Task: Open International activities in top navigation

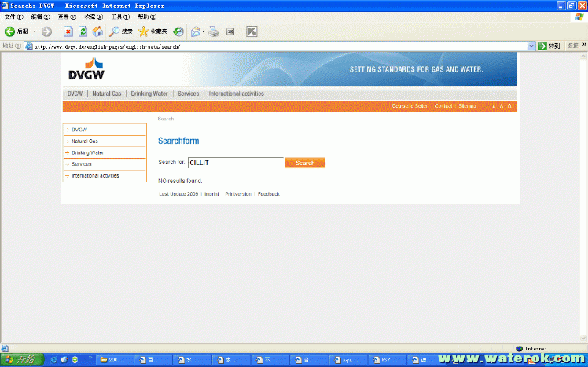Action: click(237, 94)
